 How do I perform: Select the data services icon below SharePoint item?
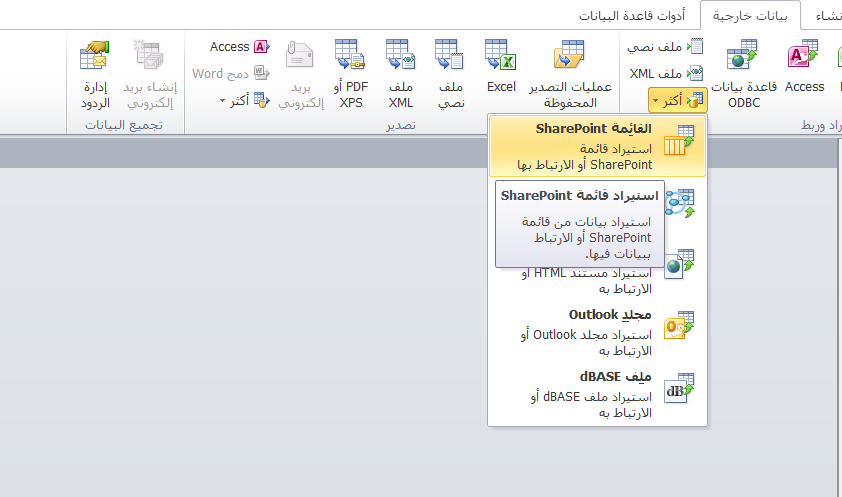click(682, 203)
